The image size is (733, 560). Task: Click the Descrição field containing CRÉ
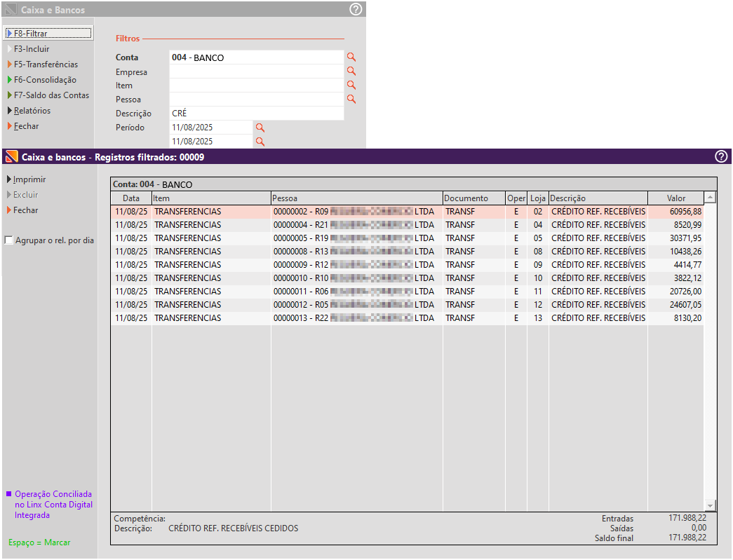point(257,114)
